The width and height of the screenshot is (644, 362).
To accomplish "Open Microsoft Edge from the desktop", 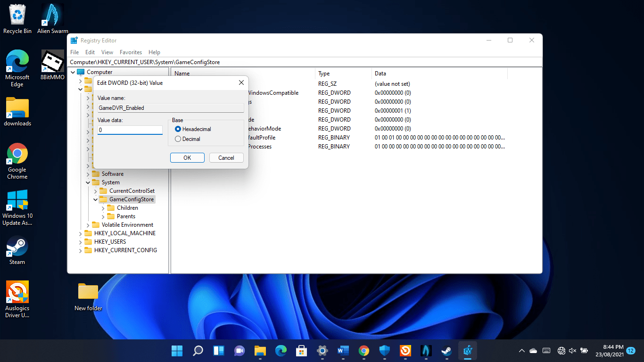I will tap(17, 61).
